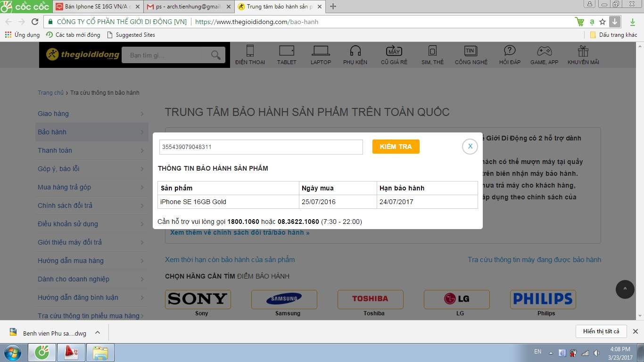Click the Hiển thị tất cả button
Viewport: 644px width, 362px height.
click(x=601, y=331)
